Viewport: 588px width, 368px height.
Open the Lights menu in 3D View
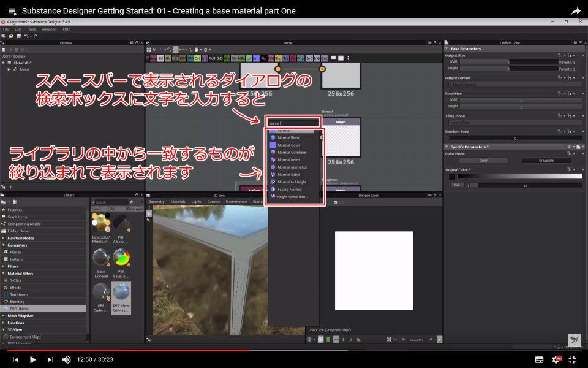pyautogui.click(x=196, y=202)
